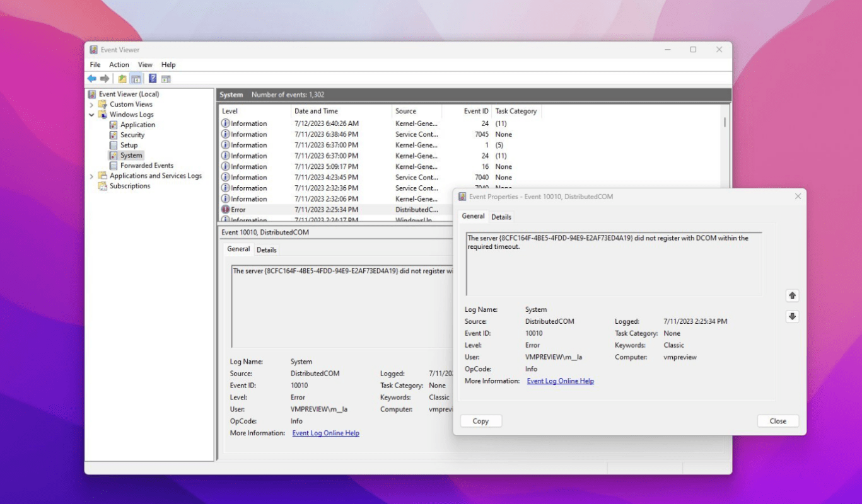
Task: Open the Help menu
Action: pyautogui.click(x=168, y=64)
